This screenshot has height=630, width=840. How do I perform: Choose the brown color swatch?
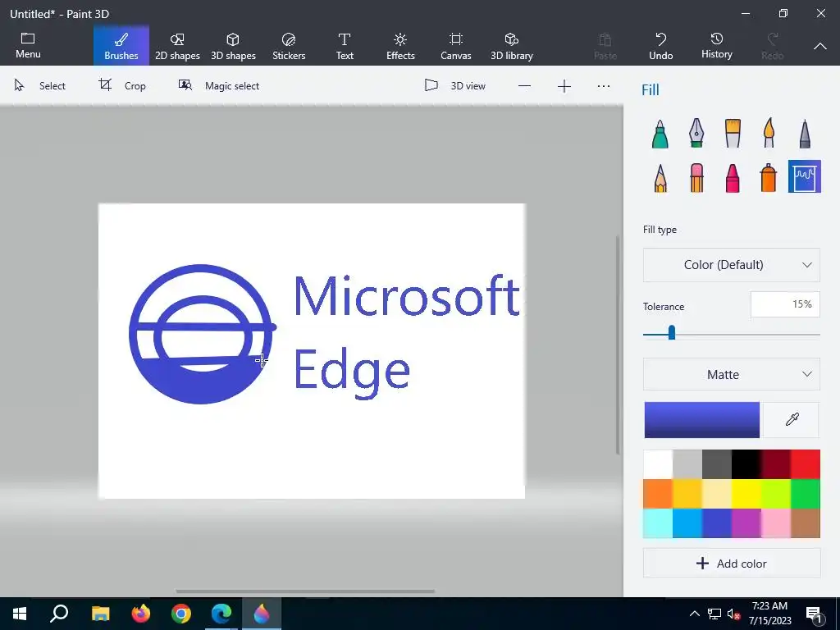click(806, 523)
